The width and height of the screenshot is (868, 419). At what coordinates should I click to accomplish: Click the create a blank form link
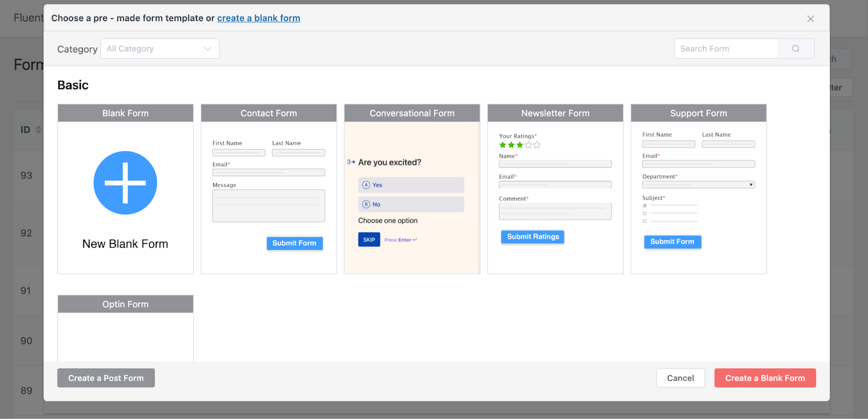(259, 18)
